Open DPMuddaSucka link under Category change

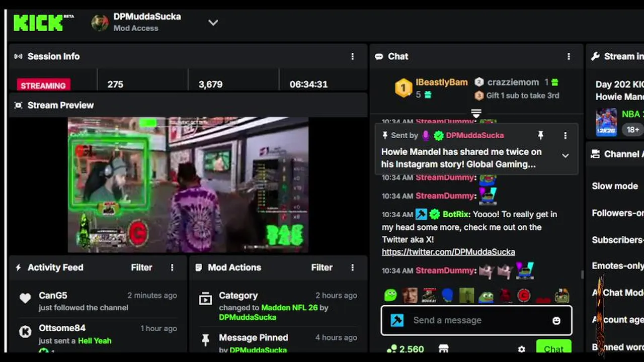(248, 317)
